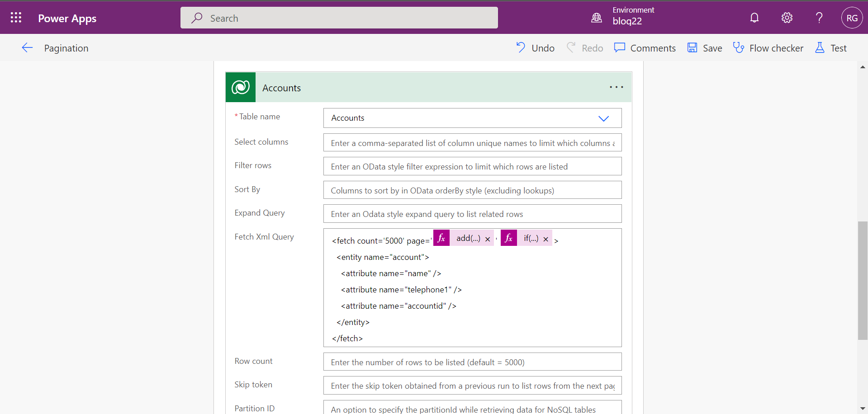Click the Pagination flow name

(66, 48)
